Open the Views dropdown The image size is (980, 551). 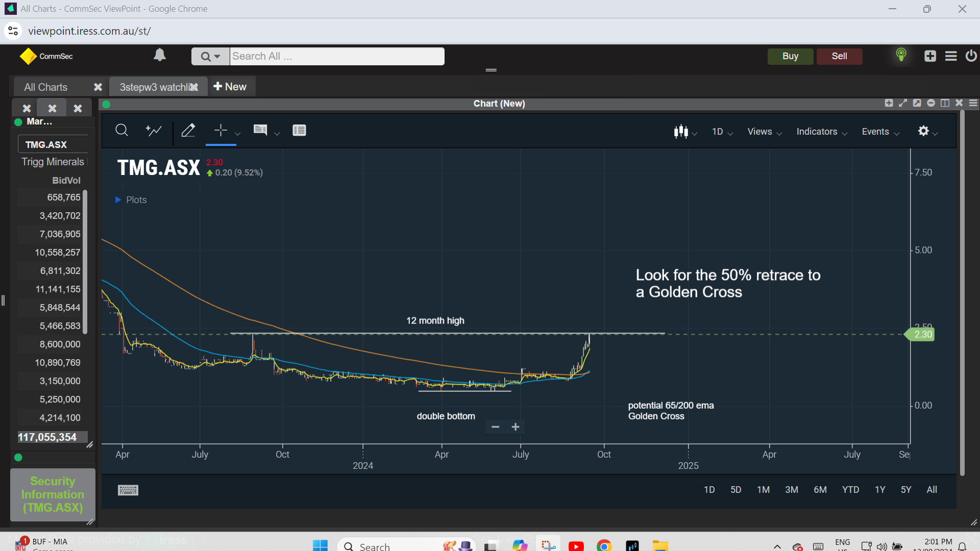[x=765, y=132]
